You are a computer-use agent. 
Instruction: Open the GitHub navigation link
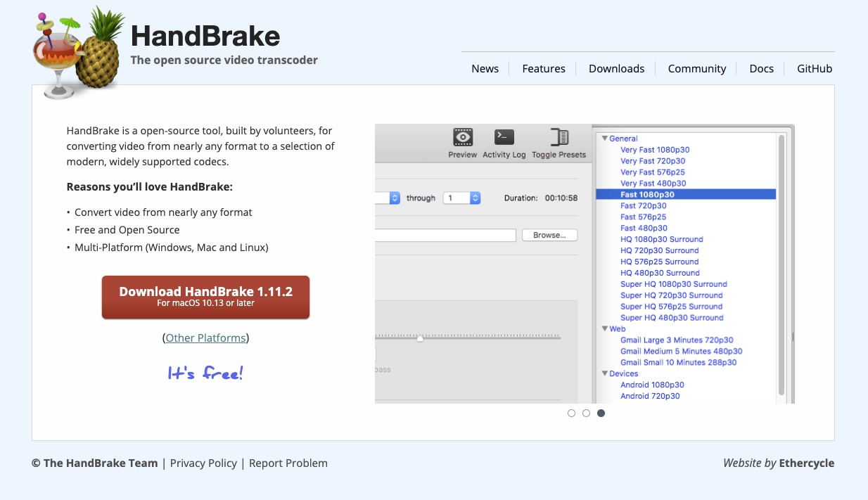(x=815, y=68)
